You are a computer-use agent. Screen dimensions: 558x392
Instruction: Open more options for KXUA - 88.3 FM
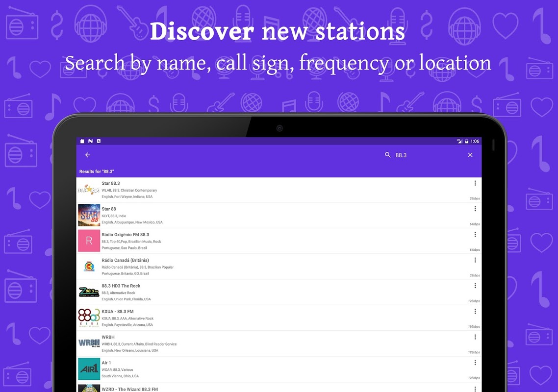(x=475, y=311)
